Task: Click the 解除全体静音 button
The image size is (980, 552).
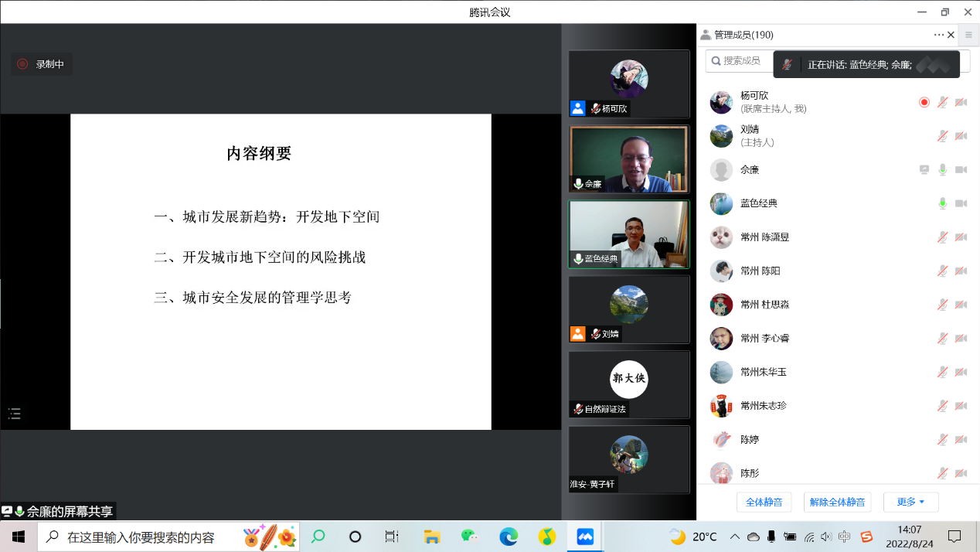Action: pyautogui.click(x=837, y=502)
